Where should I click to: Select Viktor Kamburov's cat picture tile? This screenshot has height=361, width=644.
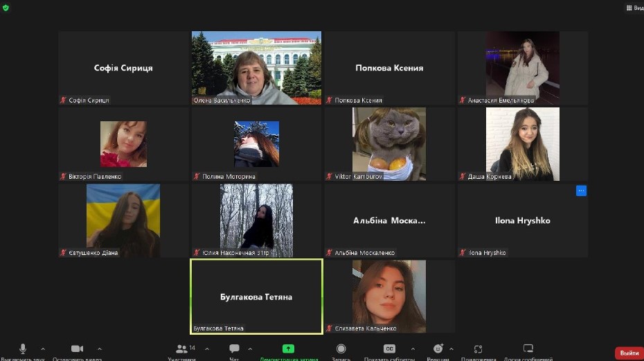pos(389,144)
